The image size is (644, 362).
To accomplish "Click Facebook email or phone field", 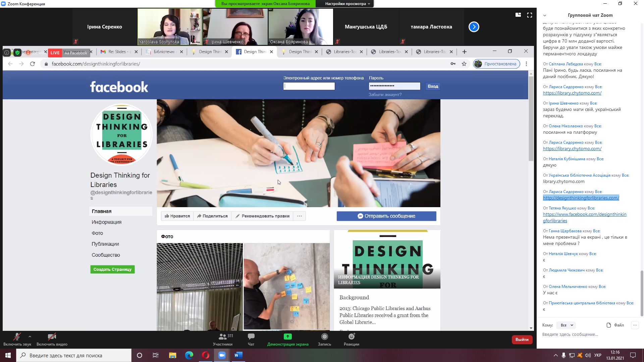I will pyautogui.click(x=309, y=86).
